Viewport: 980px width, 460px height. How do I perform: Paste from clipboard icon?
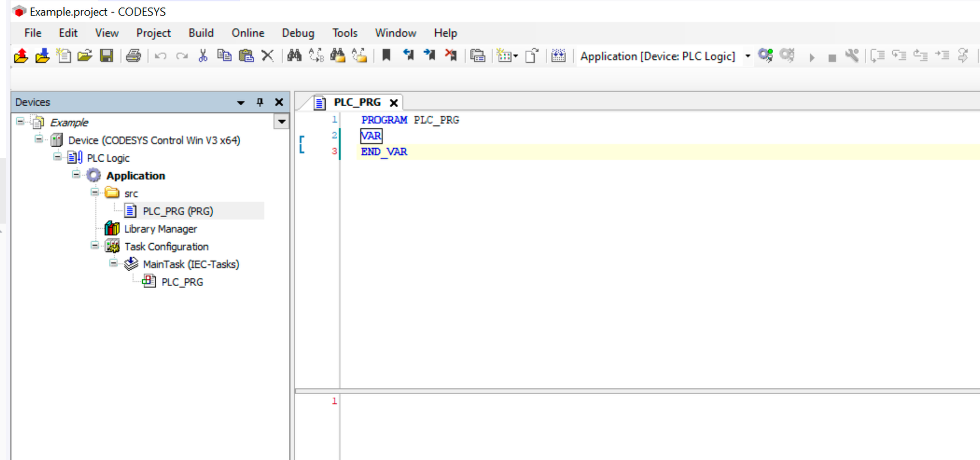pos(246,56)
